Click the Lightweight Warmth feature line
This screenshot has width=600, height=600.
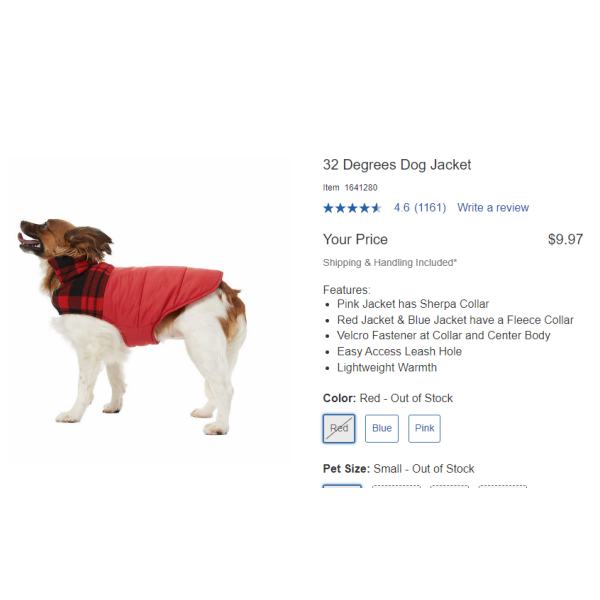[x=387, y=367]
